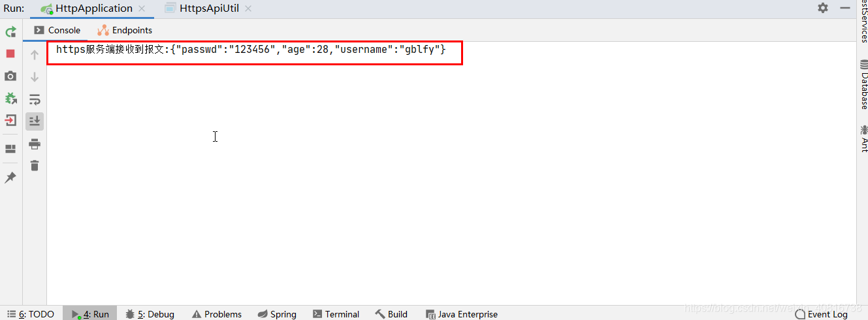Click the up arrow in the console gutter
The width and height of the screenshot is (868, 320).
click(35, 55)
